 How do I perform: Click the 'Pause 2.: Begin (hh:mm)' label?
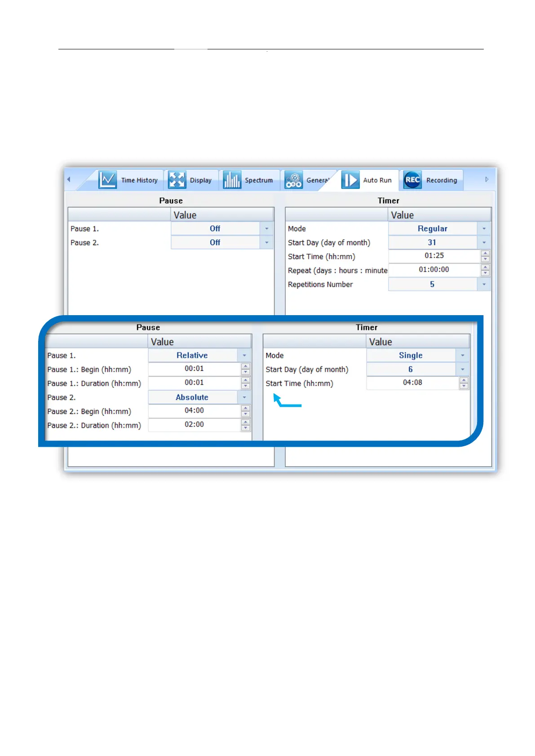coord(89,412)
